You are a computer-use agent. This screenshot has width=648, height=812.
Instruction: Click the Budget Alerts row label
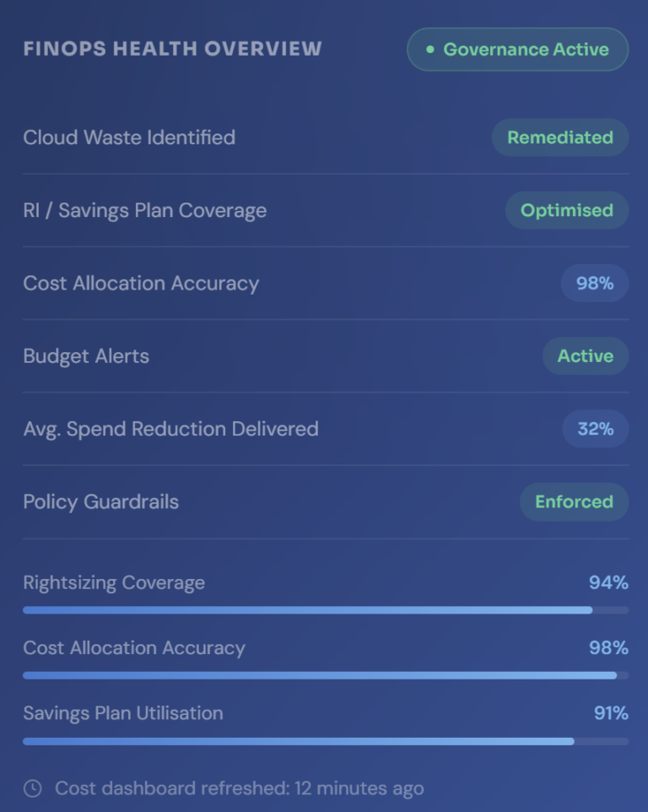(86, 356)
